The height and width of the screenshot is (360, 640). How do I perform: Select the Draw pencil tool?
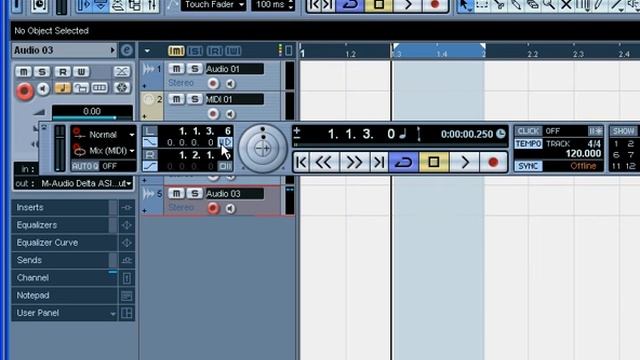pos(599,5)
